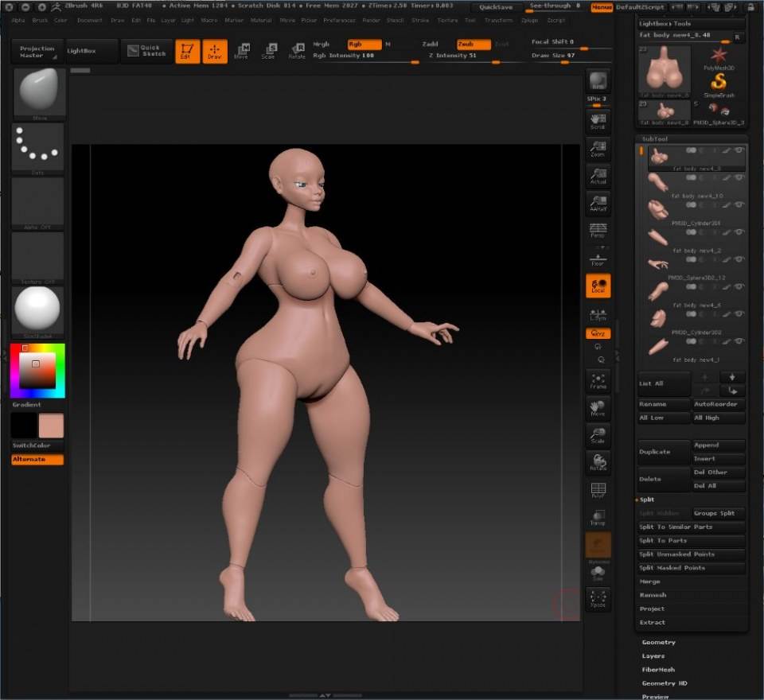Open the current brush thumbnail picker
The height and width of the screenshot is (700, 764).
click(x=40, y=94)
